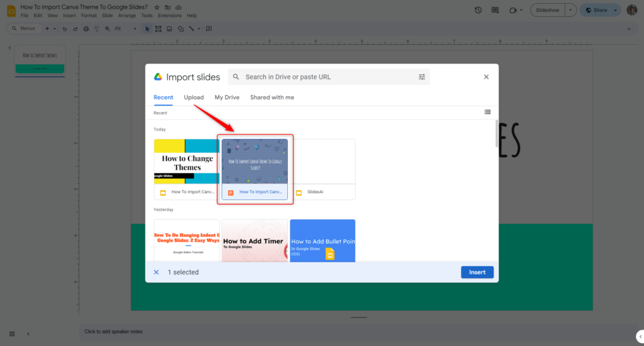Open the Share button dropdown arrow
644x346 pixels.
click(614, 10)
